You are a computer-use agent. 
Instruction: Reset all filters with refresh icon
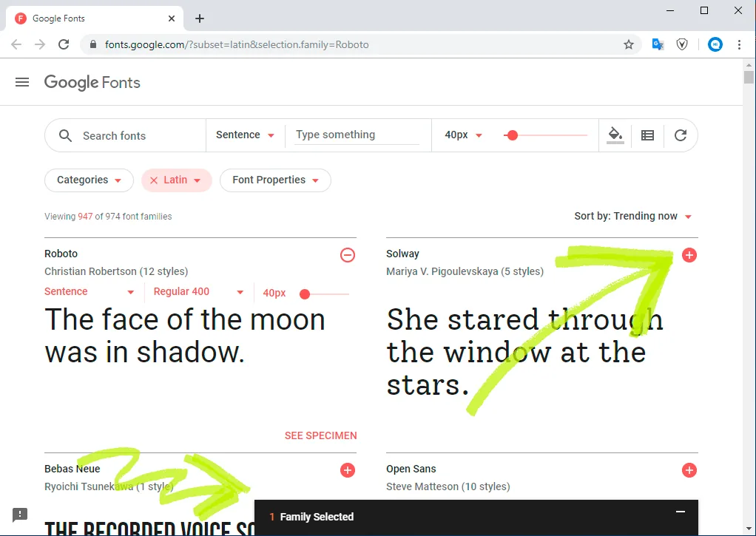[x=681, y=135]
